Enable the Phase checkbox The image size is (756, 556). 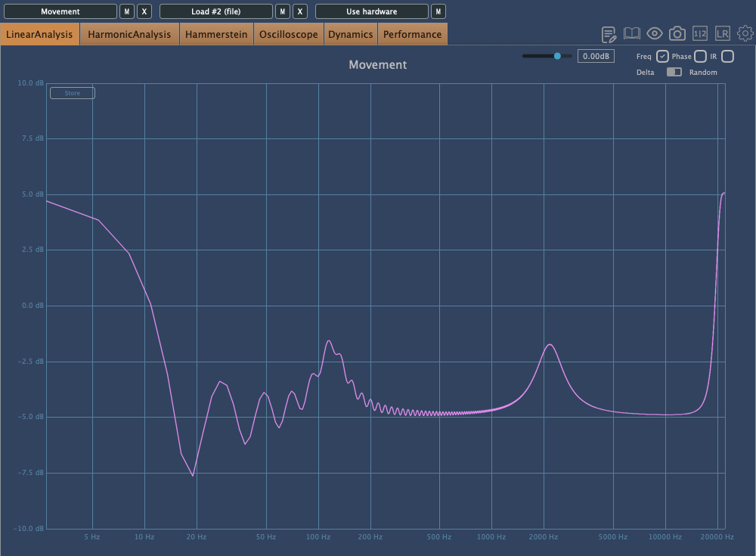700,57
